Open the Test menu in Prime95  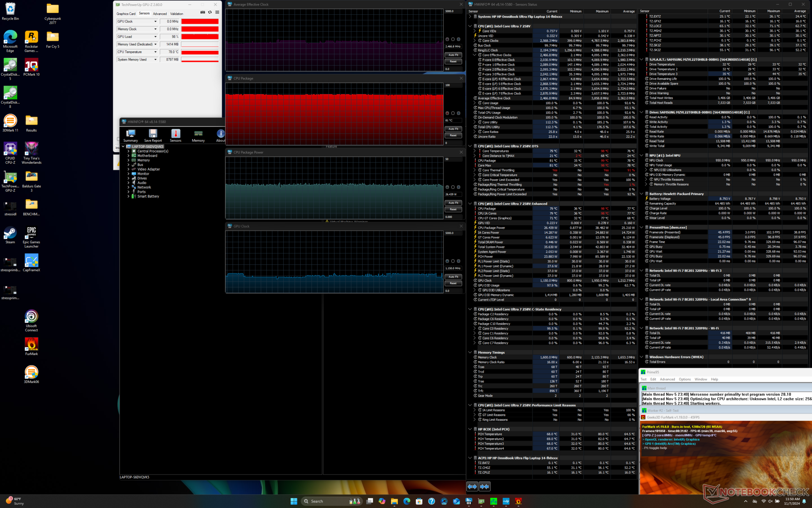[644, 379]
